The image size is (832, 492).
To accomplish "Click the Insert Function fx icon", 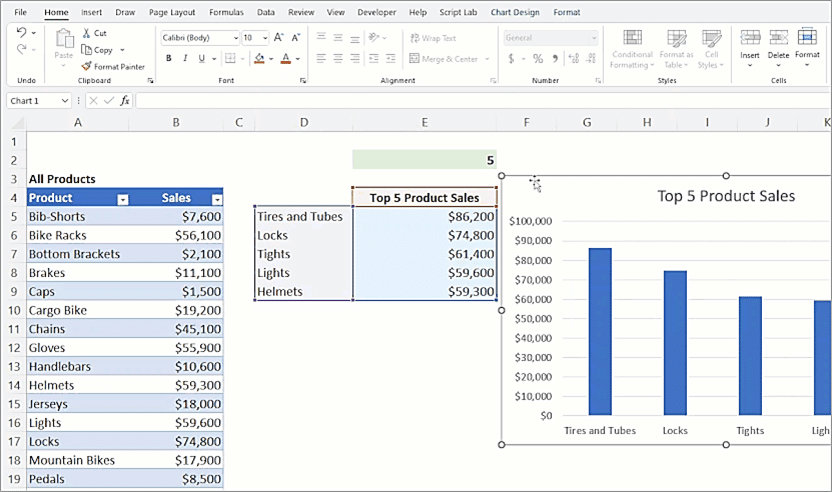I will pyautogui.click(x=124, y=101).
